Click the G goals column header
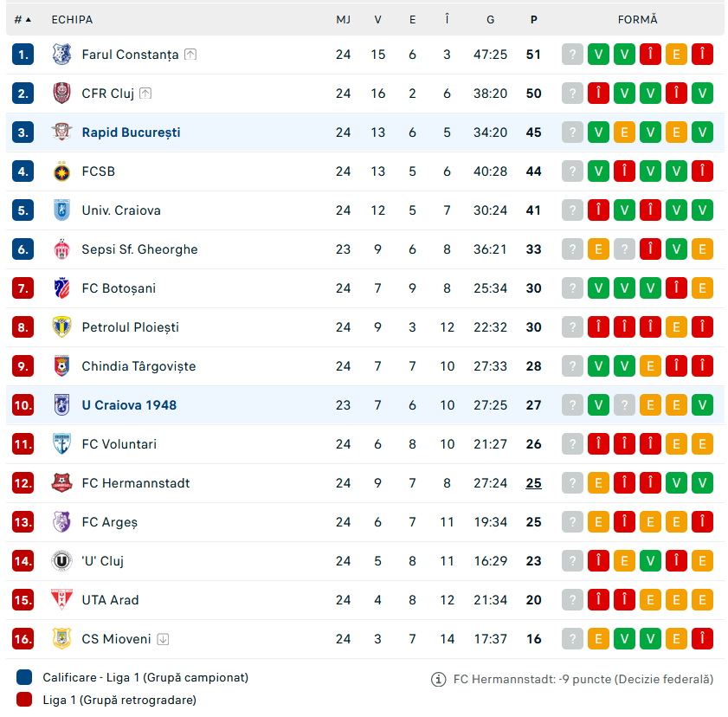728x717 pixels. tap(491, 19)
